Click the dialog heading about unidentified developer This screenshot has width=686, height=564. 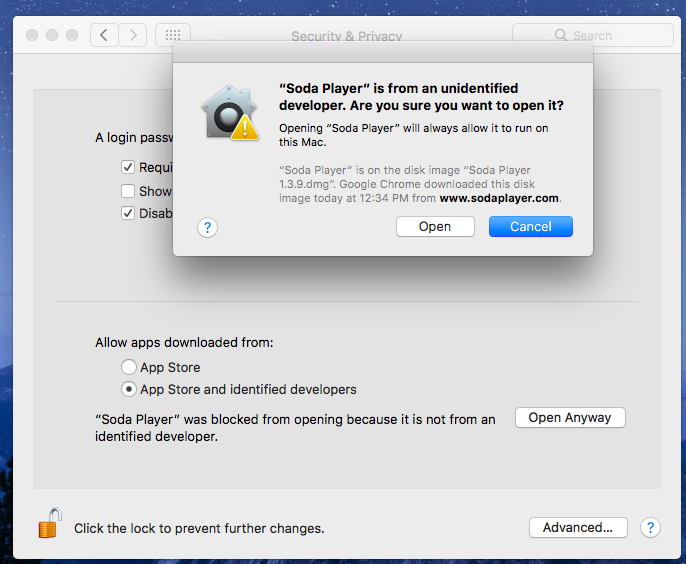click(421, 97)
